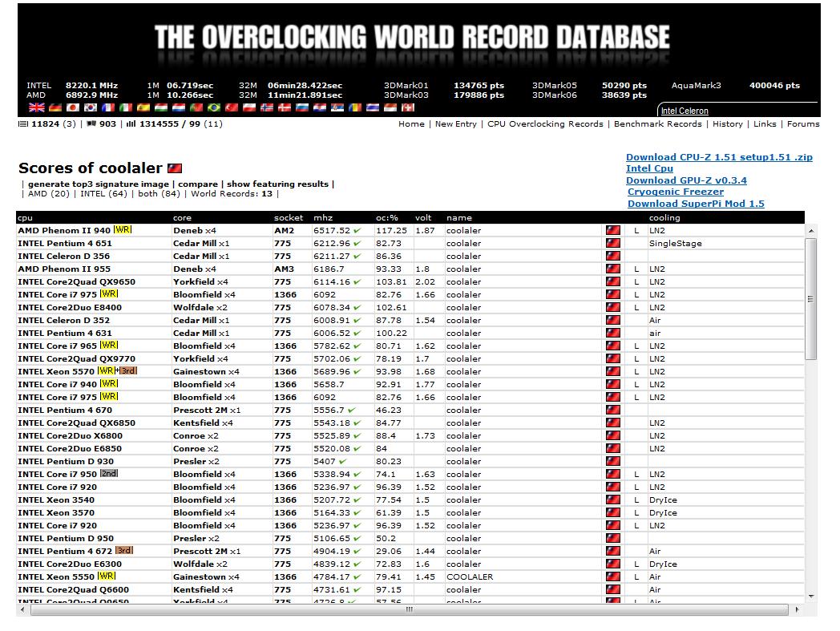Image resolution: width=840 pixels, height=631 pixels.
Task: Open the Intel Cpu link
Action: (x=649, y=168)
